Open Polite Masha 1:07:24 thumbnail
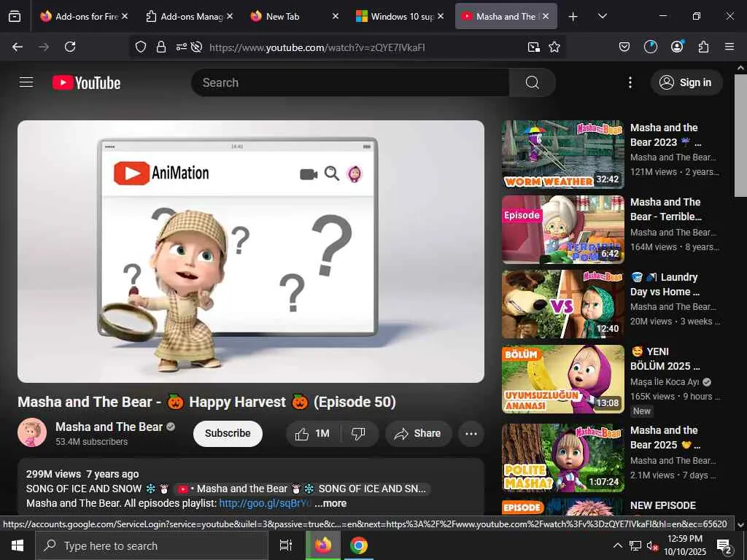 coord(562,458)
